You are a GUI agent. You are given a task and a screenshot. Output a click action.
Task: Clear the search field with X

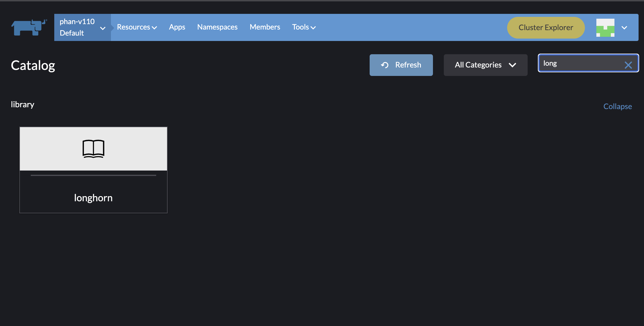[x=628, y=65]
